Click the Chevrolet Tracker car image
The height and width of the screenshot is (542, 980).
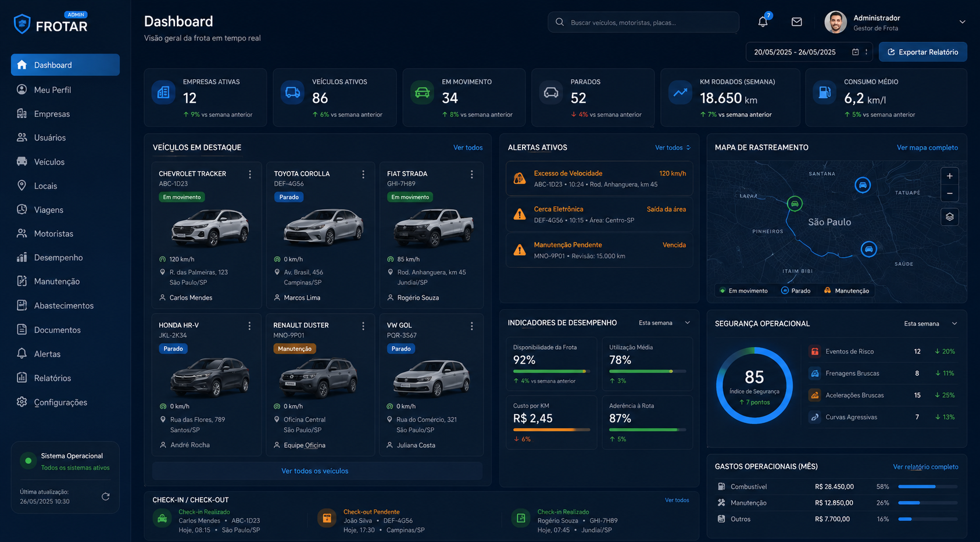210,227
